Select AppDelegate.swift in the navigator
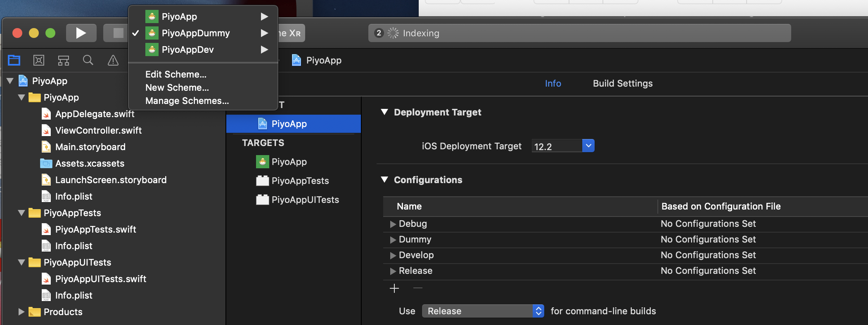Viewport: 868px width, 325px height. (95, 114)
